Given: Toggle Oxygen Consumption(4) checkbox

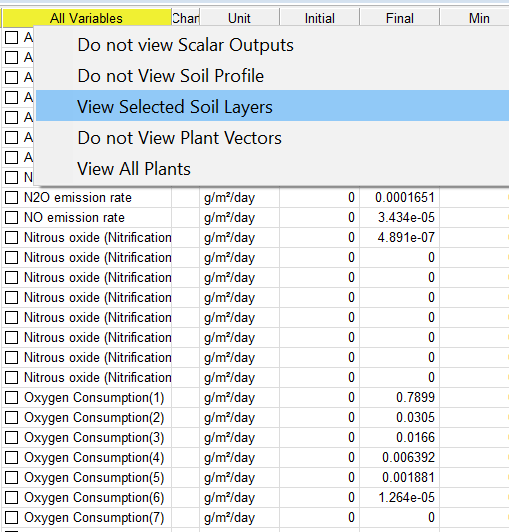Looking at the screenshot, I should tap(12, 457).
